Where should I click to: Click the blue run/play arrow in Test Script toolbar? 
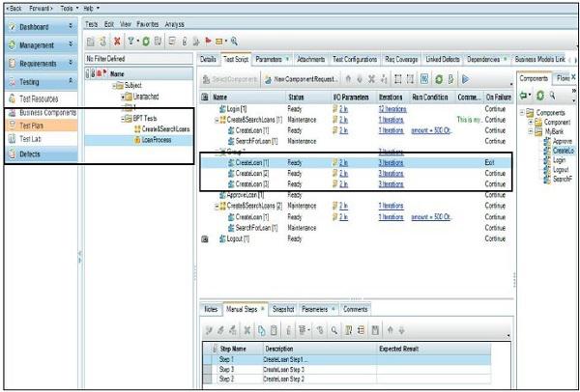(465, 79)
